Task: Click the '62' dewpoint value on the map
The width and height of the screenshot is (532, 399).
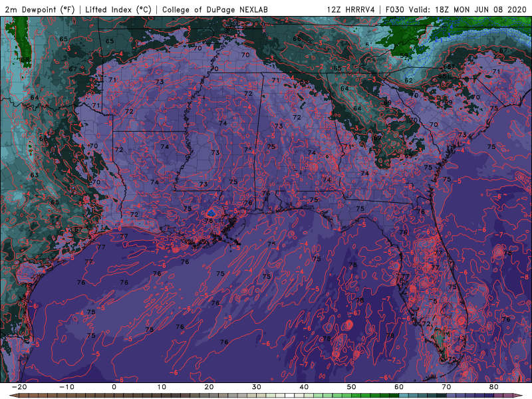Action: coord(408,80)
